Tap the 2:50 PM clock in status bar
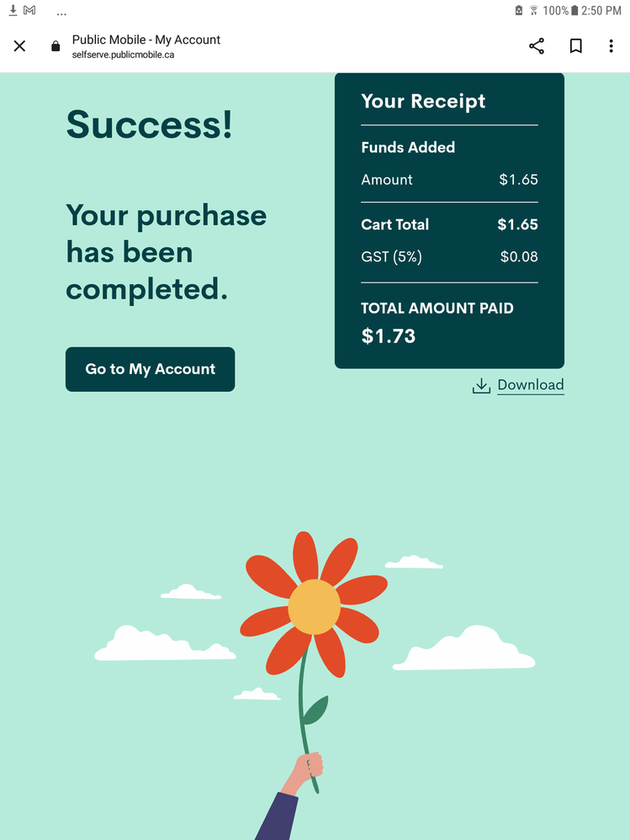 pos(603,11)
